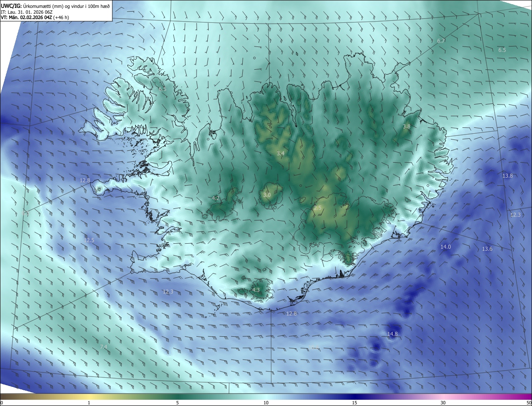This screenshot has height=406, width=532.
Task: Click the 7.4 value label over the sea
Action: point(103,347)
